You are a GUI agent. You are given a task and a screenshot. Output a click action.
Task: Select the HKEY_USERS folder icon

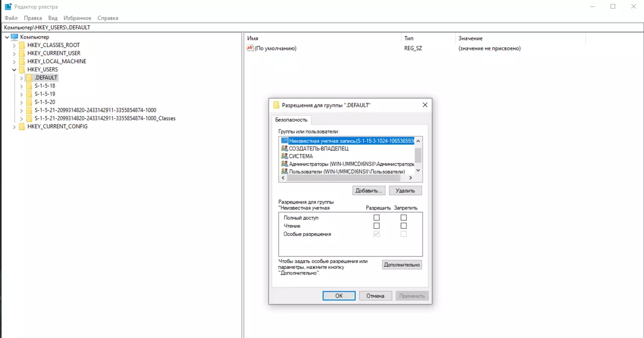[x=22, y=70]
